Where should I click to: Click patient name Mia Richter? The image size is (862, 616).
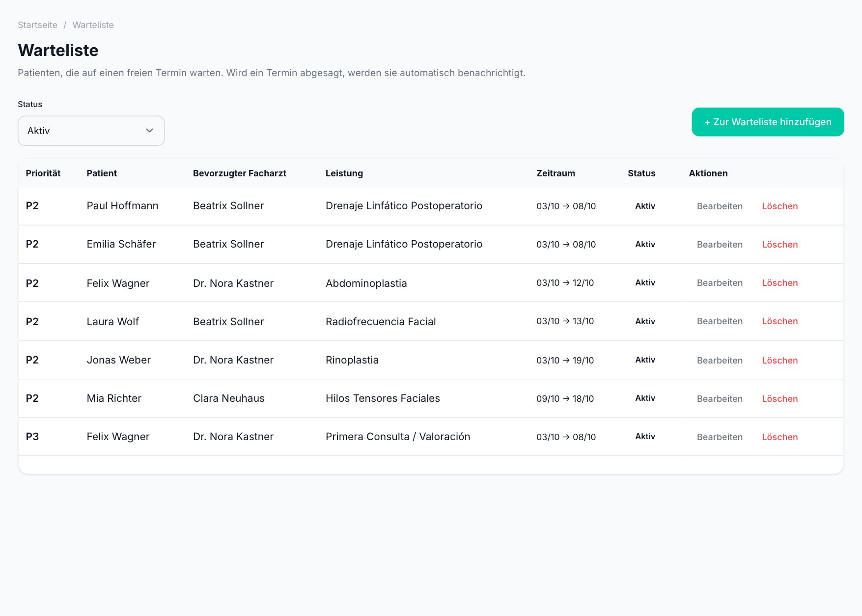pyautogui.click(x=114, y=398)
